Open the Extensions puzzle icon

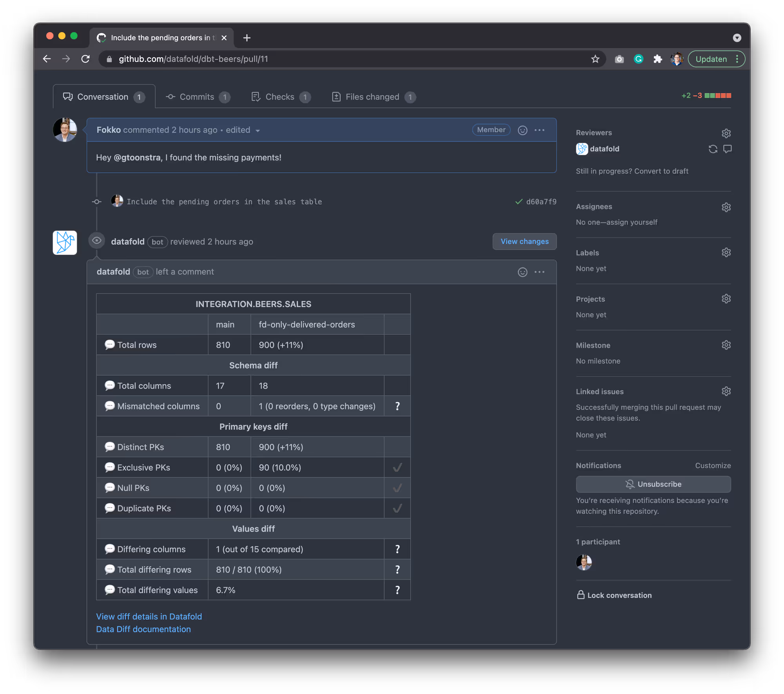657,59
